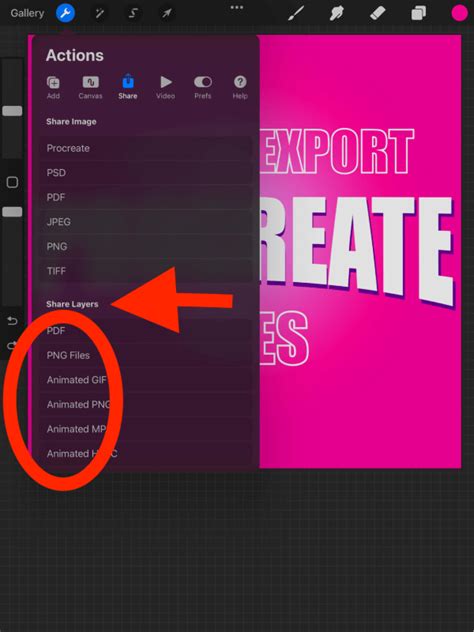Select the Paint brush tool
The width and height of the screenshot is (474, 632).
click(x=296, y=14)
